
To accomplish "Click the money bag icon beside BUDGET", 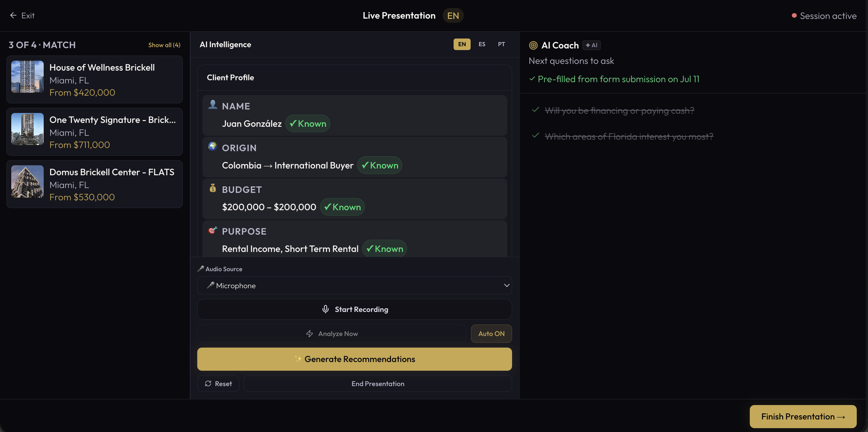I will (213, 188).
